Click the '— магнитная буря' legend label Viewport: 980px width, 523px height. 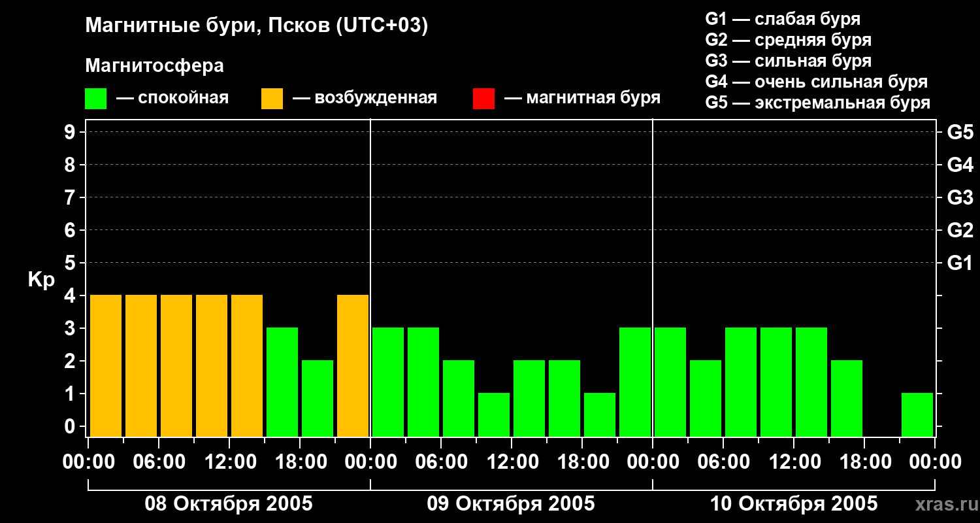(x=582, y=98)
